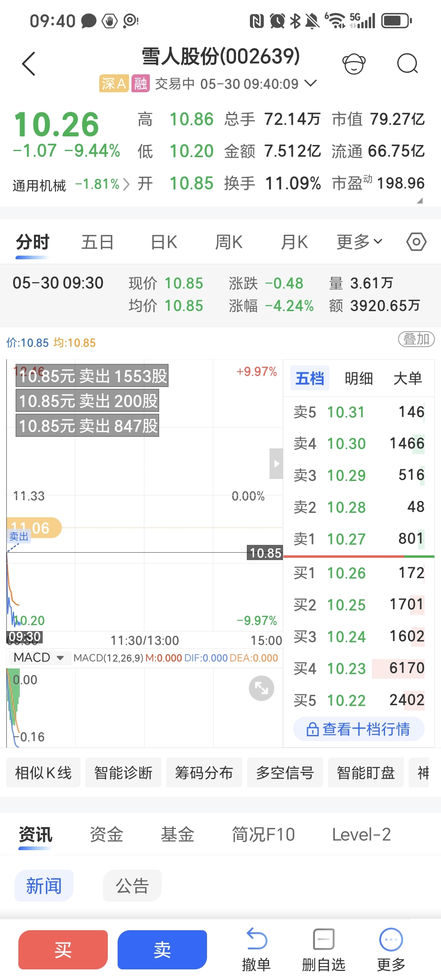Tap 删自选 remove from watchlist icon

click(324, 950)
